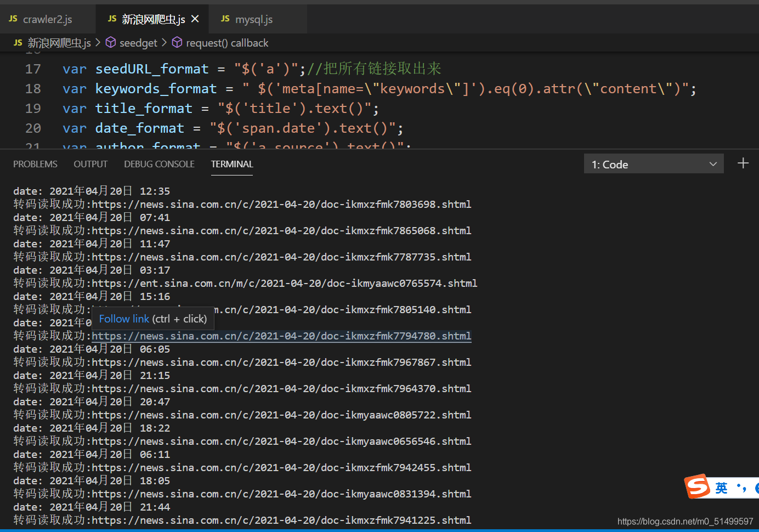Click the terminal line 'date: 2021年04月20日 12:35'

92,191
